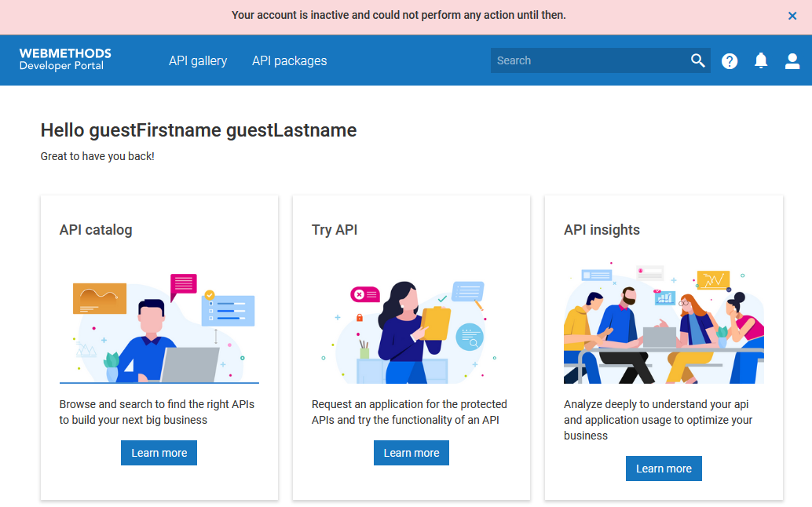The height and width of the screenshot is (507, 812).
Task: Select the API catalog card title
Action: (96, 230)
